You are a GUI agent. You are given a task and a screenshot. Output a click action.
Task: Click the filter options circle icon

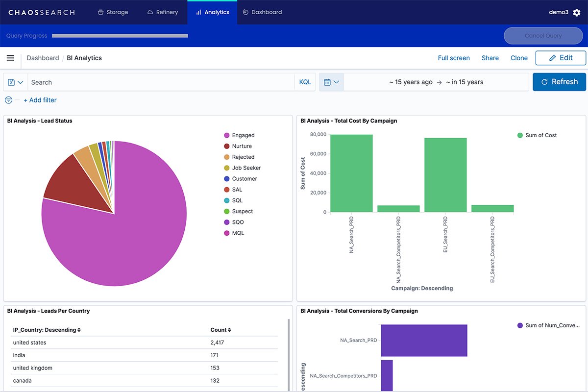coord(9,100)
